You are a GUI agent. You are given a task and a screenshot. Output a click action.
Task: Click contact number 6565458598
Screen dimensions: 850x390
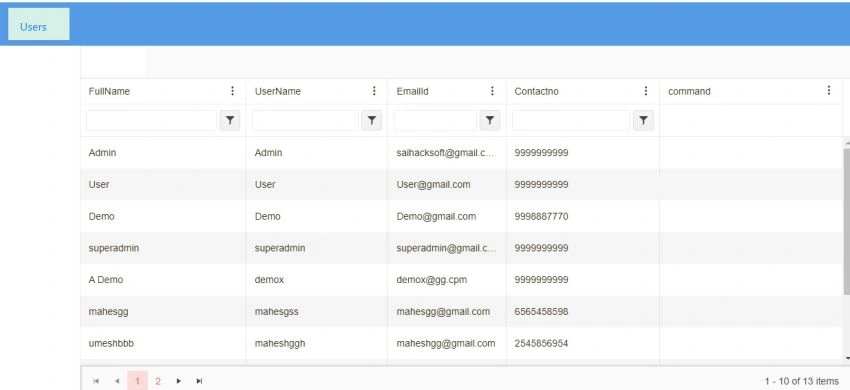pos(541,311)
